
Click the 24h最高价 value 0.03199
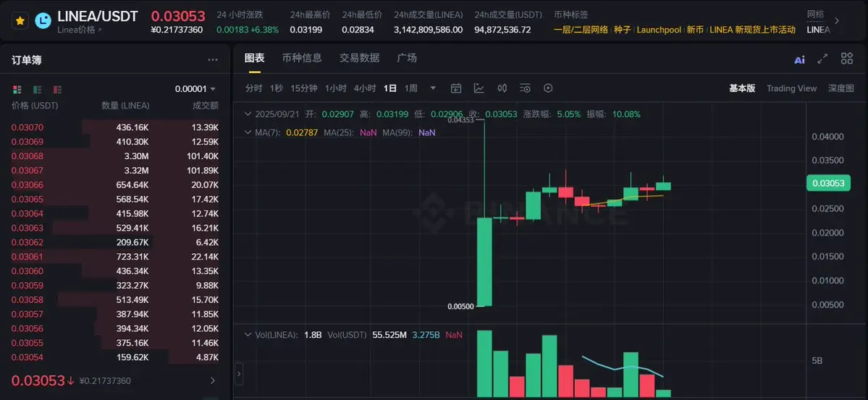coord(306,30)
